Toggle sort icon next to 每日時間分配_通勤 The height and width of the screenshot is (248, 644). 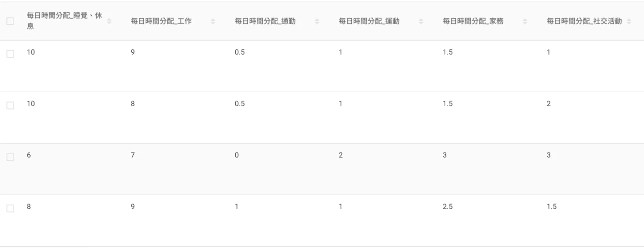(317, 21)
